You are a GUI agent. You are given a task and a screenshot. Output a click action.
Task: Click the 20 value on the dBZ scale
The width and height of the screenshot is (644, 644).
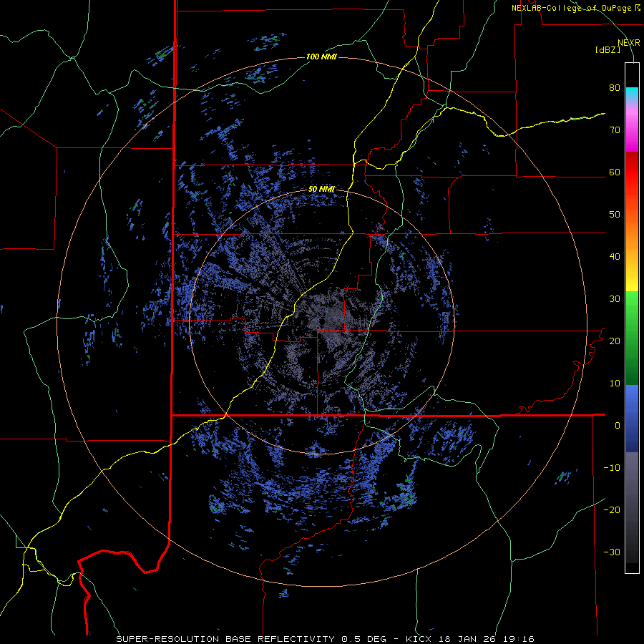pyautogui.click(x=615, y=341)
